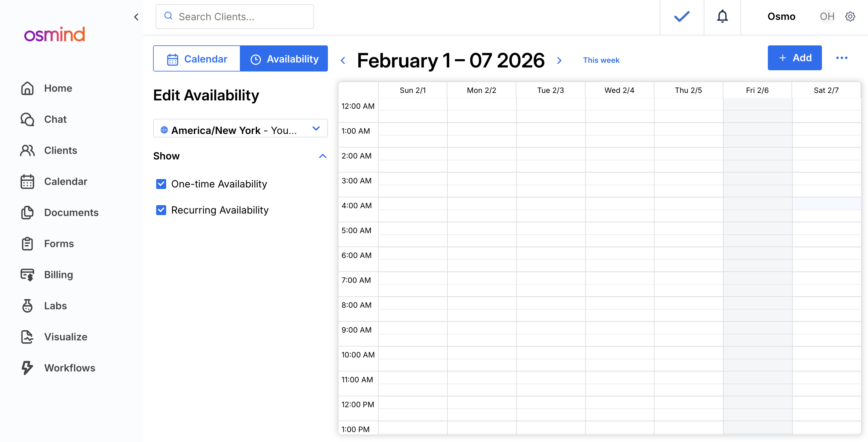Go to previous week arrow
This screenshot has height=442, width=868.
(343, 61)
